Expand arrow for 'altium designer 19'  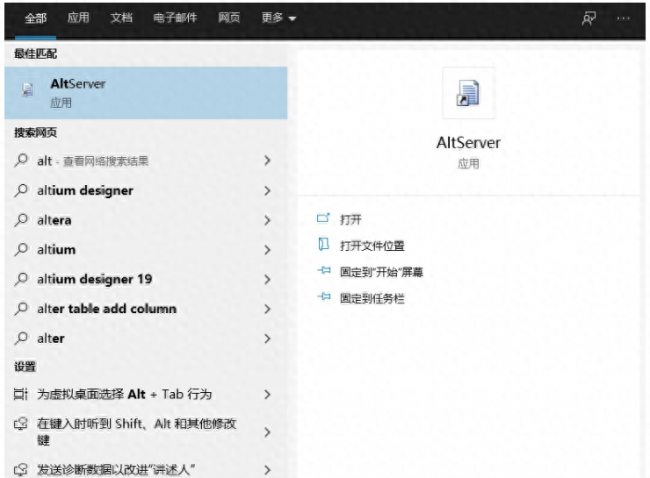click(x=267, y=279)
